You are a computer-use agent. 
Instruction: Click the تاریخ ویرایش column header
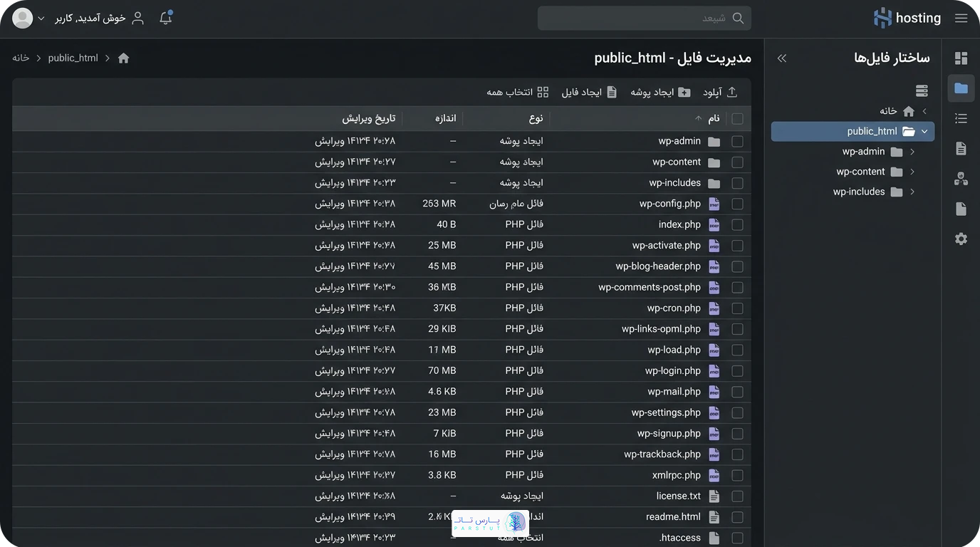pyautogui.click(x=369, y=119)
